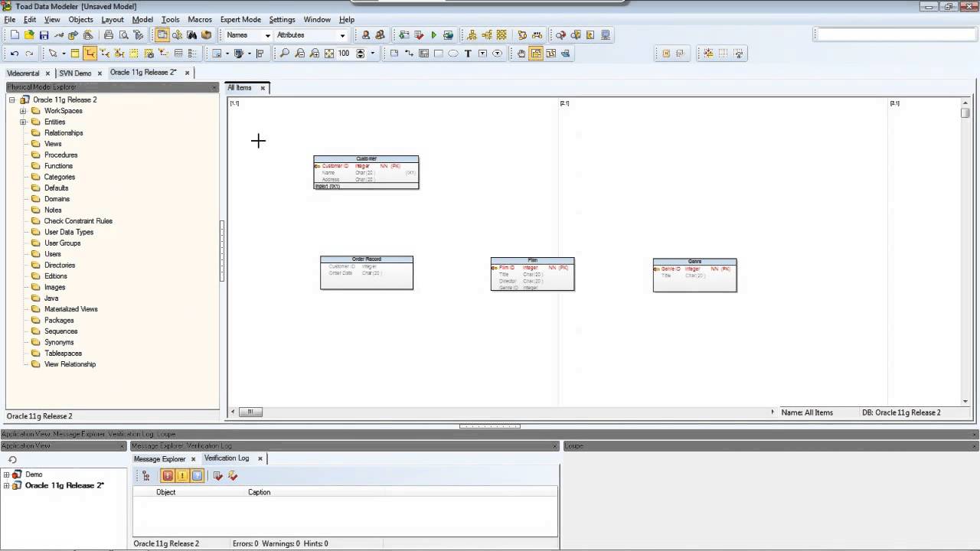Click the Save diskette icon
The height and width of the screenshot is (551, 980).
[x=44, y=35]
